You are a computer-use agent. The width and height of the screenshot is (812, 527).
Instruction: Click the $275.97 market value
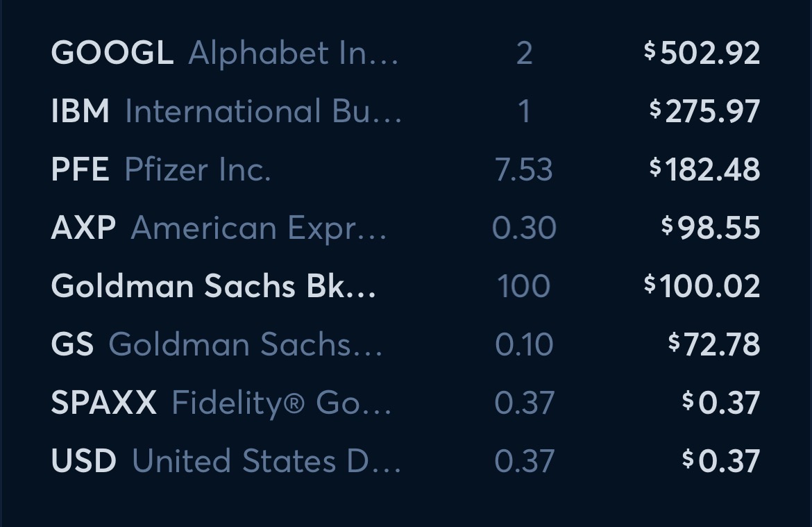click(704, 112)
